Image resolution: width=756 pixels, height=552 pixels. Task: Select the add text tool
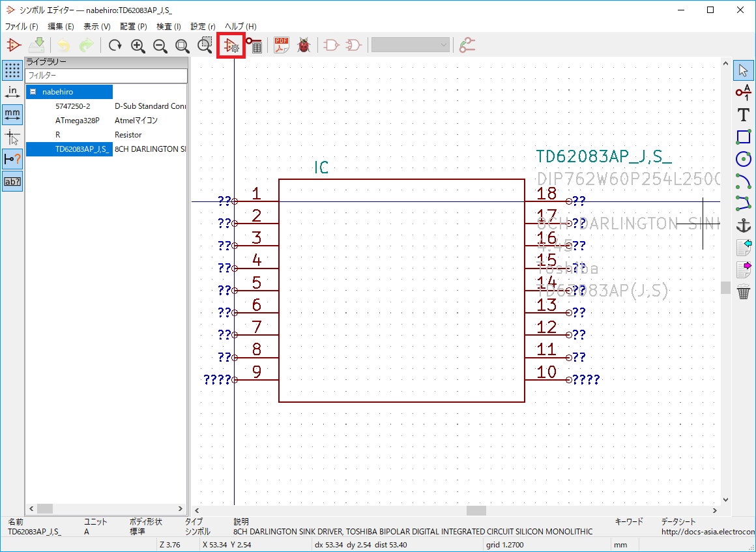743,115
